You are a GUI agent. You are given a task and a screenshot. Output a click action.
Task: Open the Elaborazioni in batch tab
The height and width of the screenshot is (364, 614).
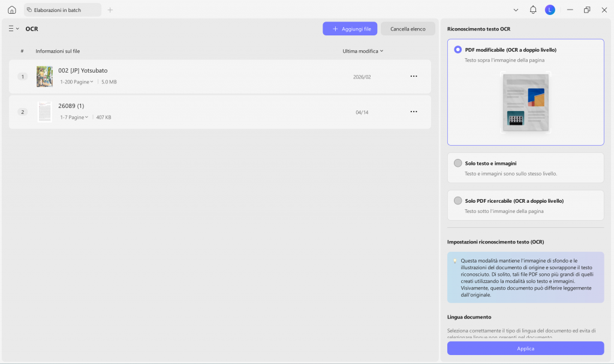click(x=62, y=10)
